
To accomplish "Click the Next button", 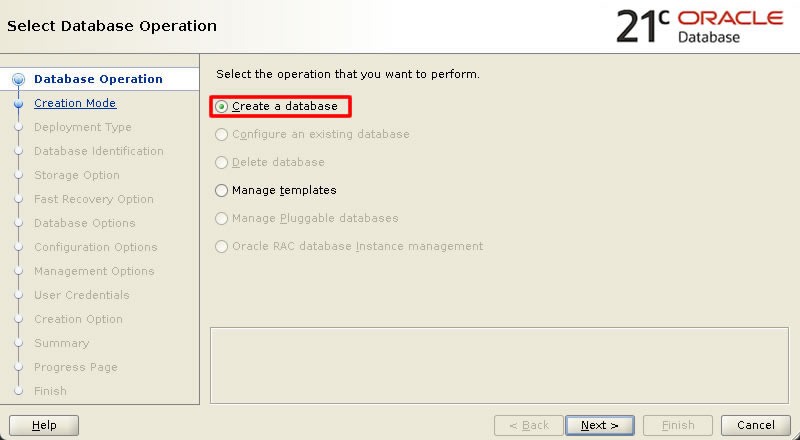I will pos(599,425).
